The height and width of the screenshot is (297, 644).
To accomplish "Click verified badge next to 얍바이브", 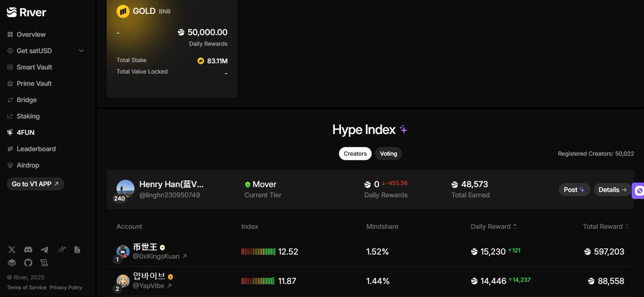I will [x=171, y=277].
